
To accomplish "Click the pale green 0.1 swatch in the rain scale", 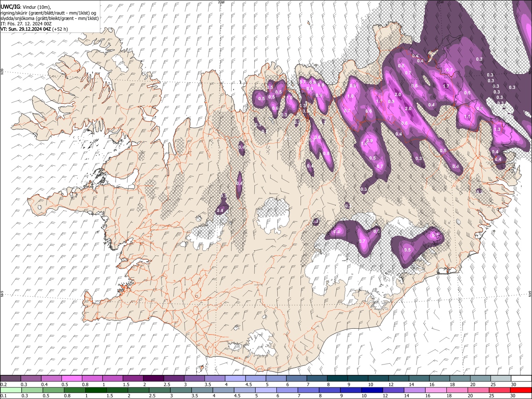I will 10,390.
